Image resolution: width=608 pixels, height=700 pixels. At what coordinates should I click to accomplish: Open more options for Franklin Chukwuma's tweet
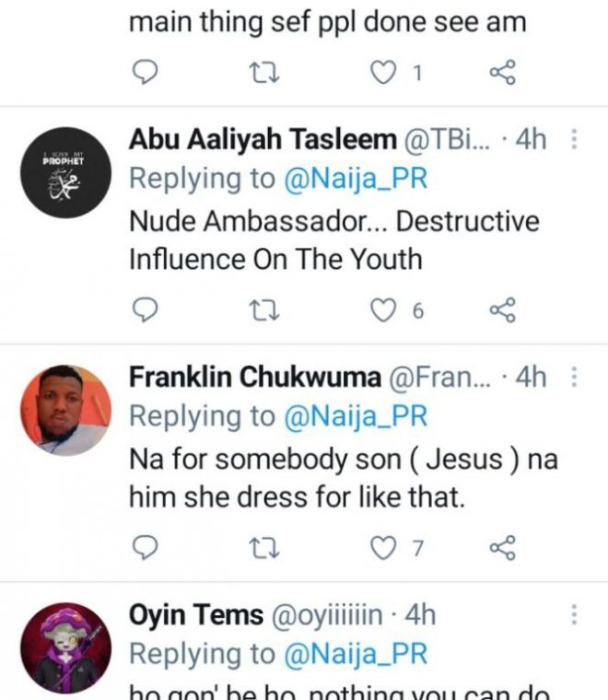575,377
